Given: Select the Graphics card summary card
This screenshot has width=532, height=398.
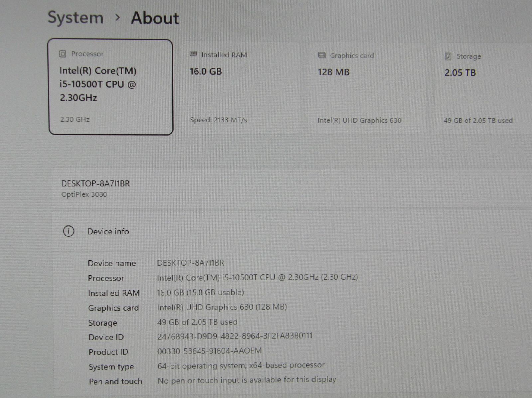Looking at the screenshot, I should [367, 88].
